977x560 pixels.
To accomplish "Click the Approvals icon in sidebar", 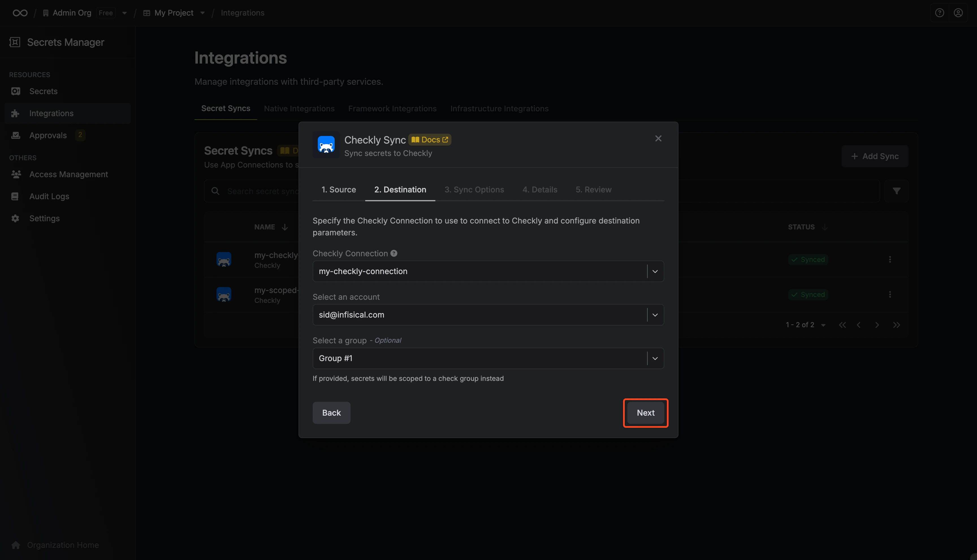I will click(15, 135).
